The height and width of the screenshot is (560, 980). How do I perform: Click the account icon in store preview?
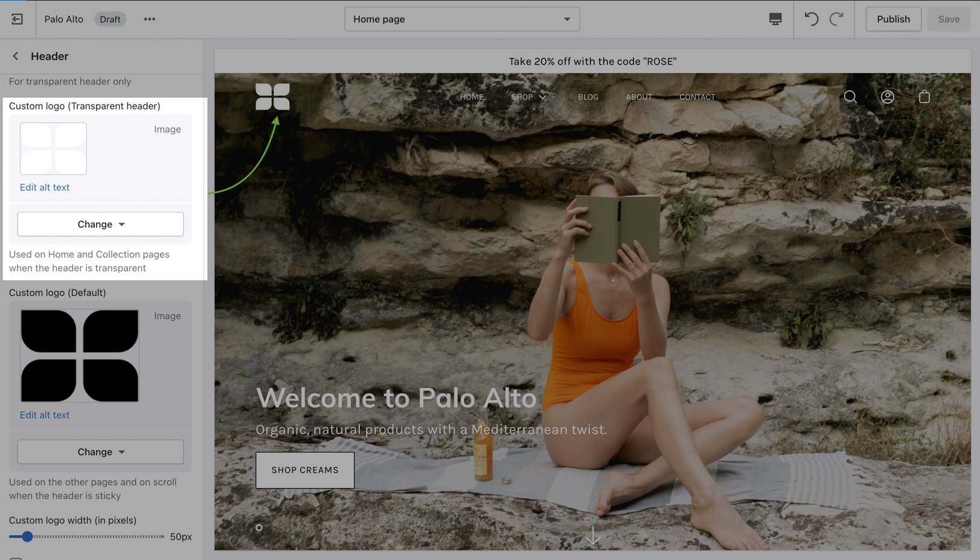tap(887, 97)
